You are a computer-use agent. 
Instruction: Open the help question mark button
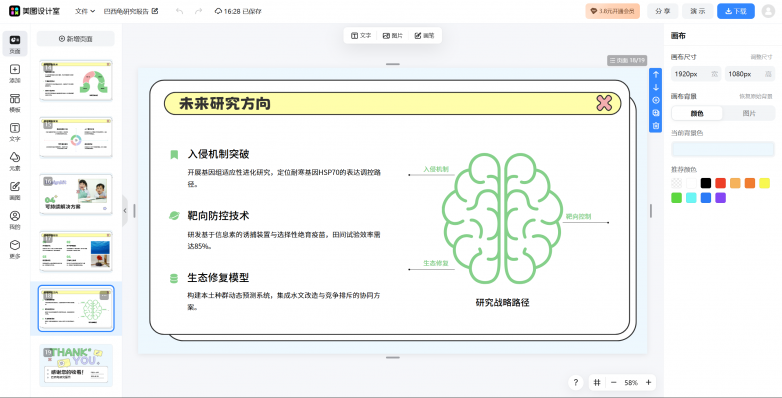[576, 383]
